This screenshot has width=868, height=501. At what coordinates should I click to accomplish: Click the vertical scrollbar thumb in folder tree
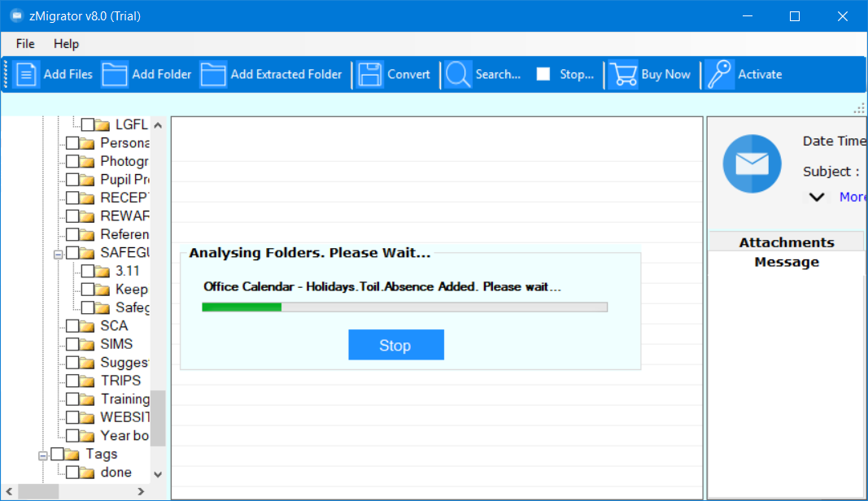(x=159, y=418)
